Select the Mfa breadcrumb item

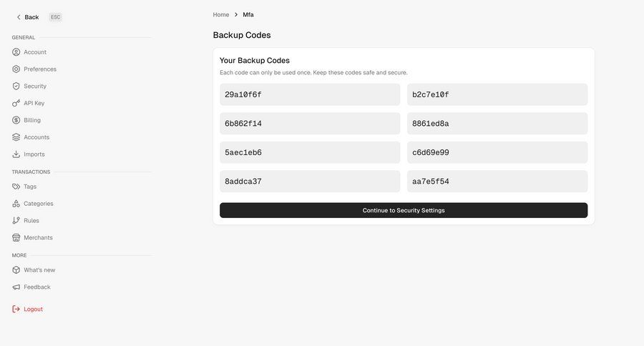point(248,15)
